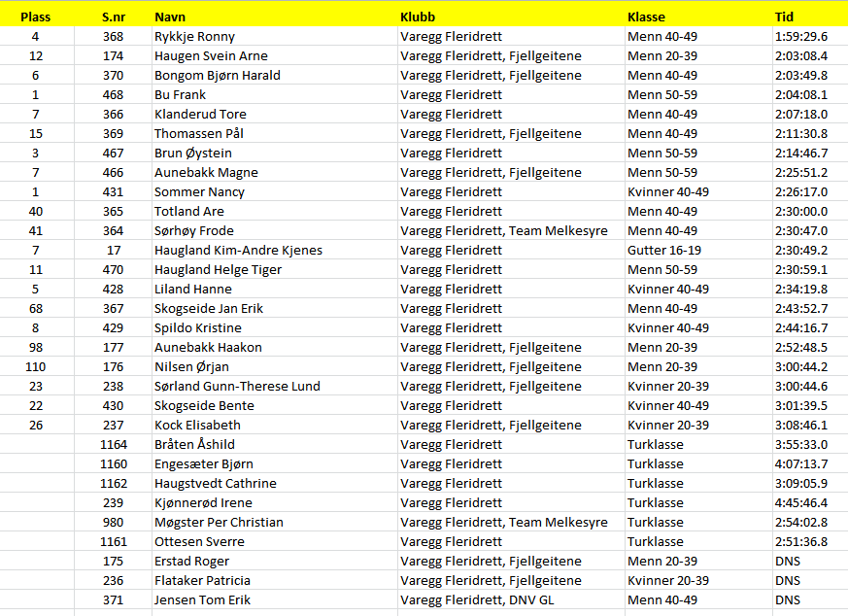The width and height of the screenshot is (848, 616).
Task: Select the S.nr header cell
Action: point(113,17)
